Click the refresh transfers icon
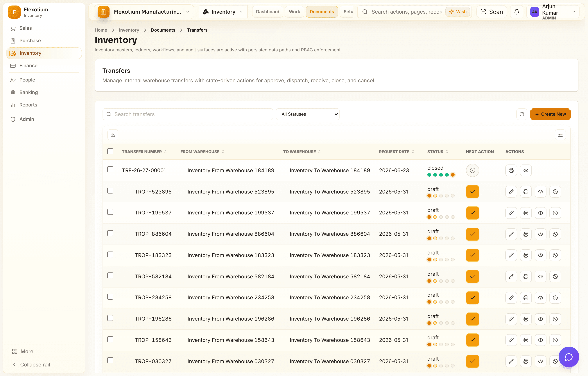Viewport: 588px width, 376px height. point(521,114)
